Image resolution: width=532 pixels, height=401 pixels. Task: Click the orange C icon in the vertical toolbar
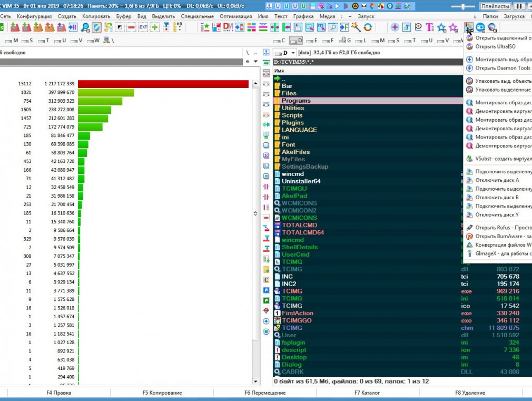(x=267, y=280)
